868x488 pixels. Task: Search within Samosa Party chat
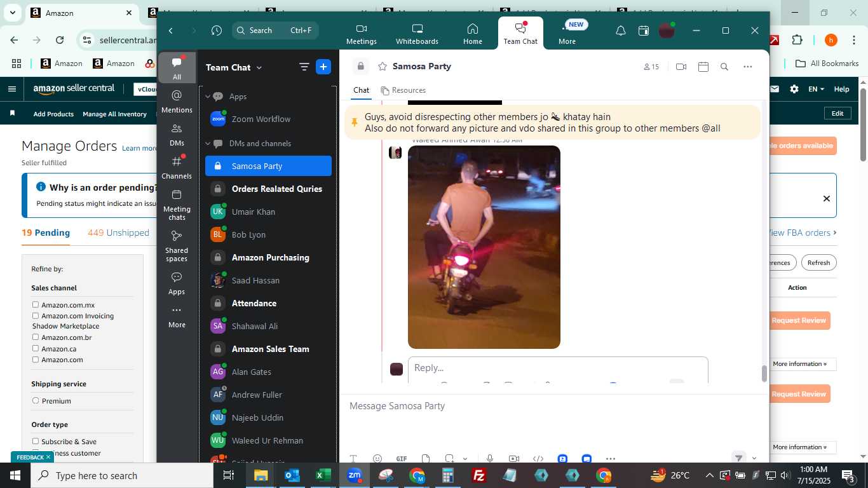(724, 67)
